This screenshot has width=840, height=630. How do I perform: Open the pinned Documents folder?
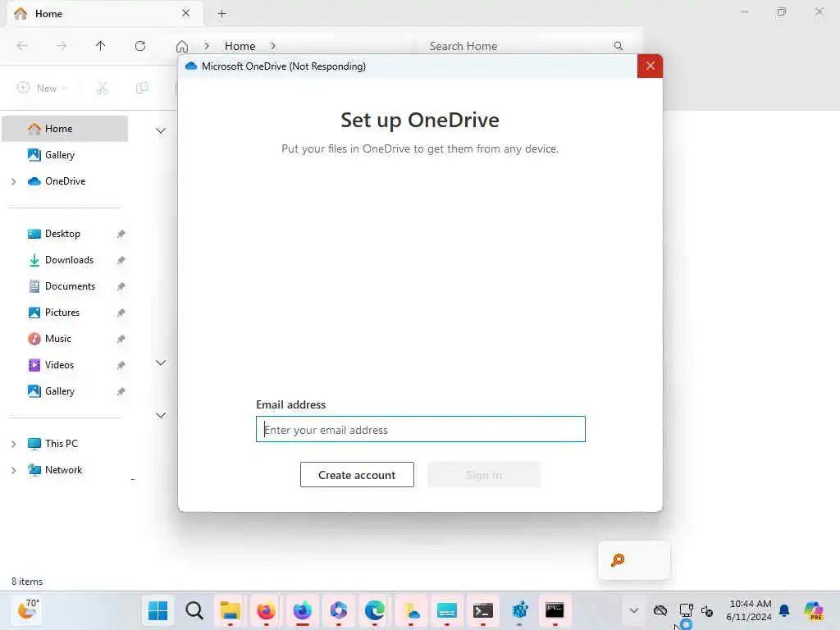pyautogui.click(x=70, y=286)
